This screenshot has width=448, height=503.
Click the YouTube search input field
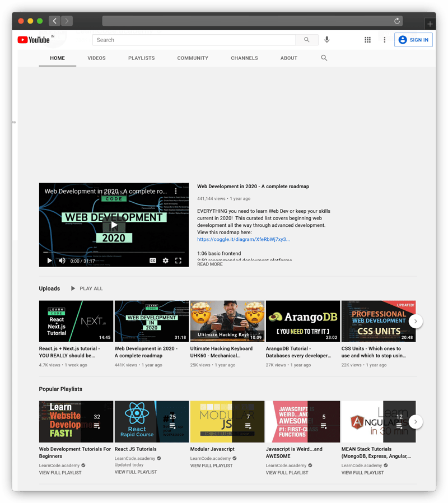tap(194, 40)
